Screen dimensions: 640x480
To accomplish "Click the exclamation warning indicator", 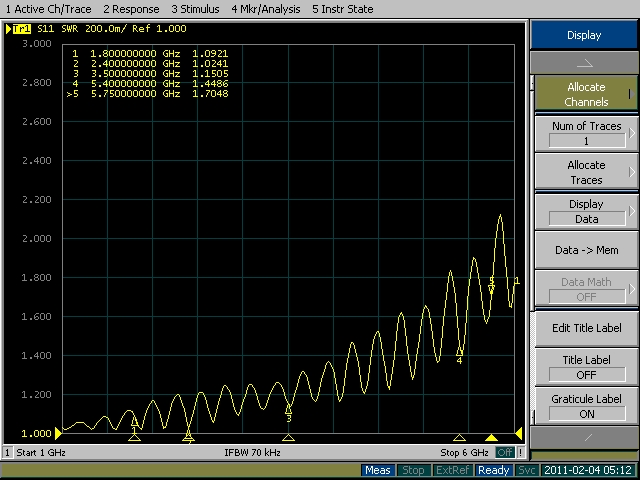I will click(x=520, y=453).
